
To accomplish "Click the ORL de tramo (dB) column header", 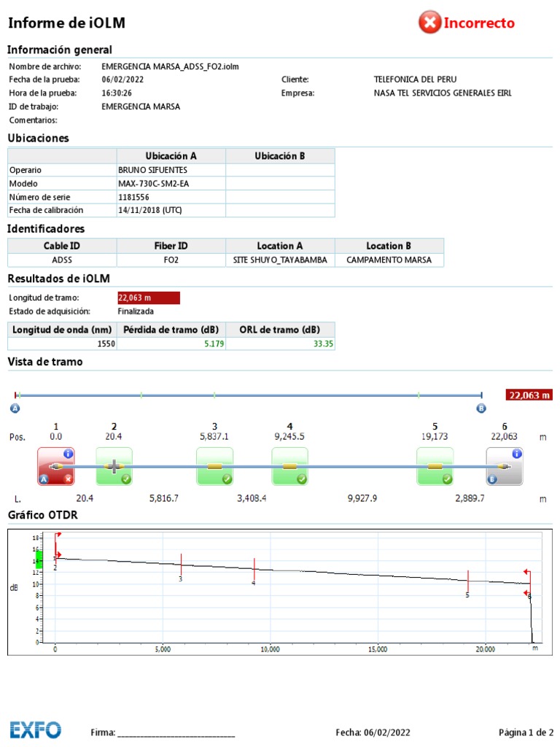I will [280, 330].
